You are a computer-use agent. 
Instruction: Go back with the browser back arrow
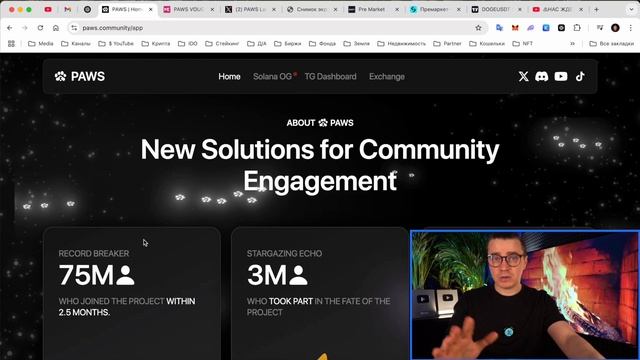click(10, 28)
